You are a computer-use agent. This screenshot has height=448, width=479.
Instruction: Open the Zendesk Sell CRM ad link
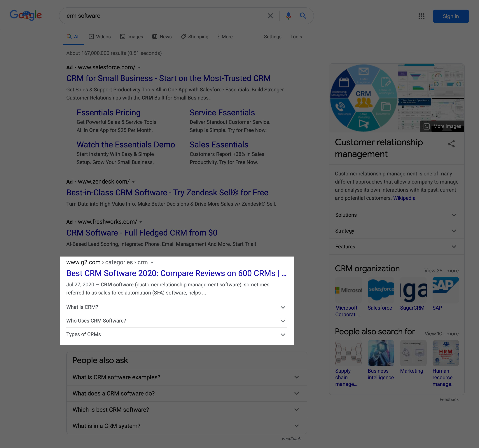167,193
